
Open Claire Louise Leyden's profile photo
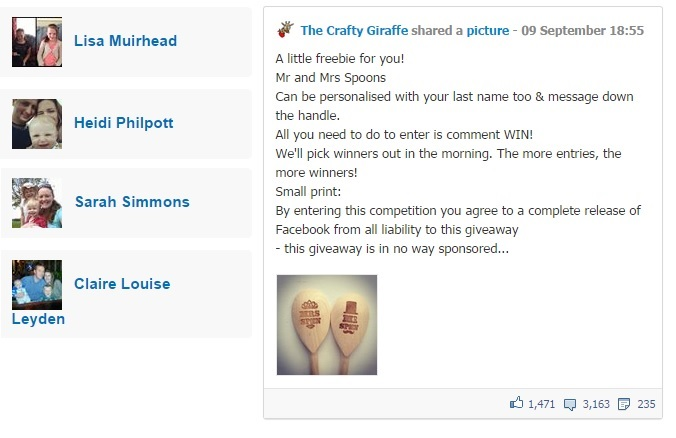[37, 285]
